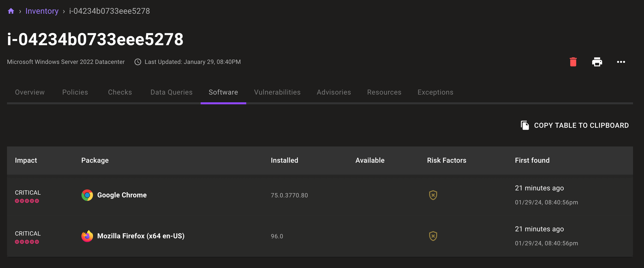The height and width of the screenshot is (268, 644).
Task: Click the home icon in the breadcrumb
Action: click(11, 11)
